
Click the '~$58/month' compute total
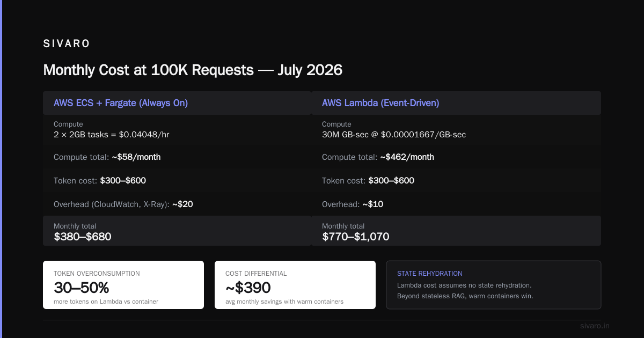click(x=136, y=157)
